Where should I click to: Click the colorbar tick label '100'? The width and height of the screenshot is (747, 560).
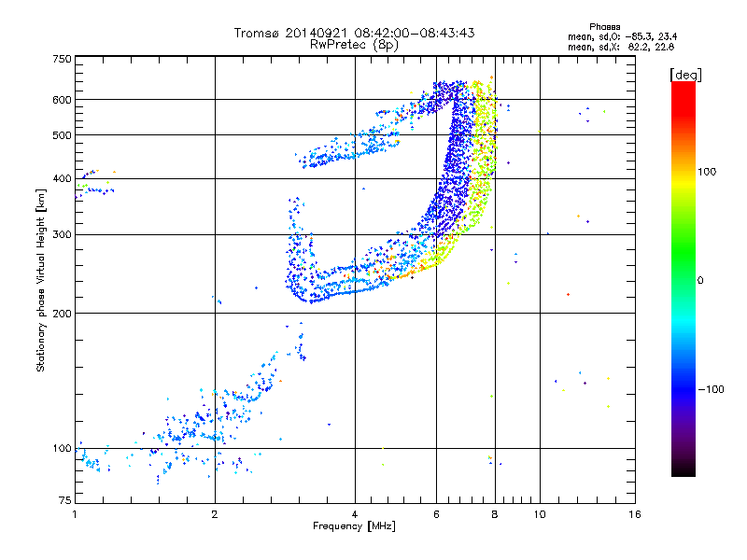(x=707, y=172)
